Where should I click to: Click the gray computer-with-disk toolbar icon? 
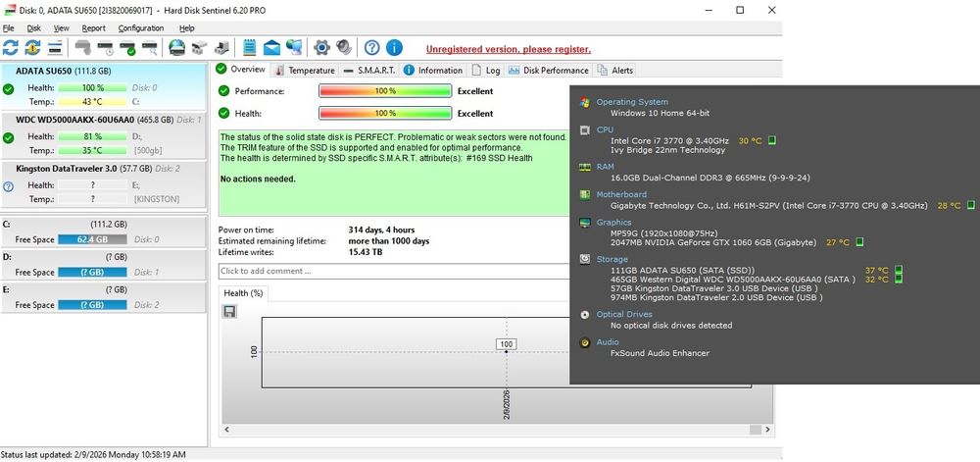click(221, 47)
